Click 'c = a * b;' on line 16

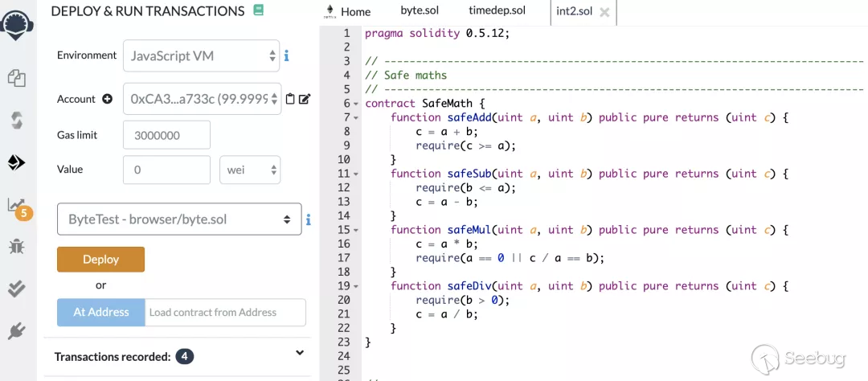tap(447, 244)
